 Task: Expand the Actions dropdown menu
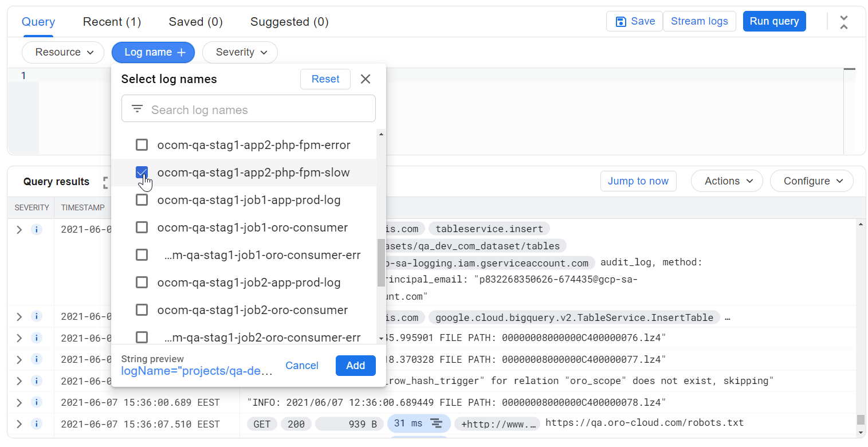[x=726, y=181]
